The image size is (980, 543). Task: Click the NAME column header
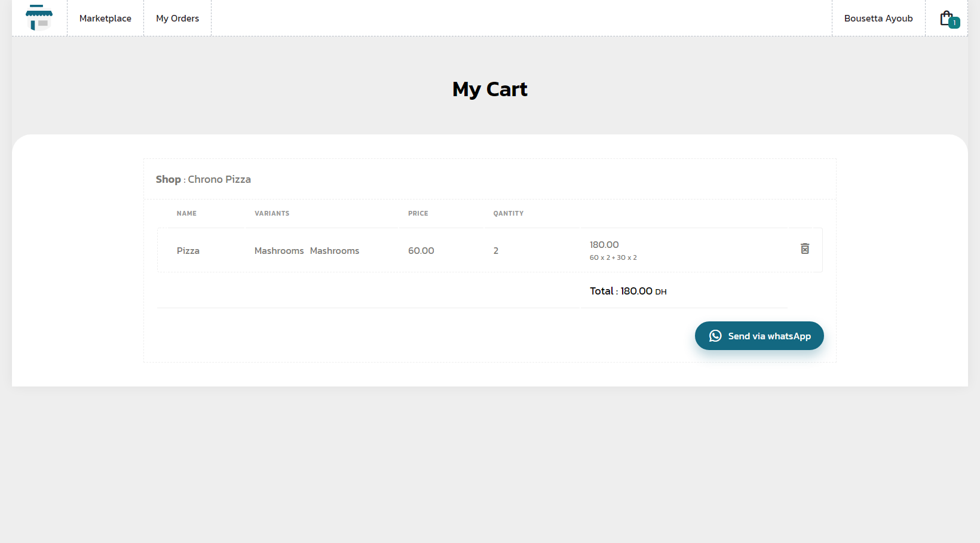186,213
